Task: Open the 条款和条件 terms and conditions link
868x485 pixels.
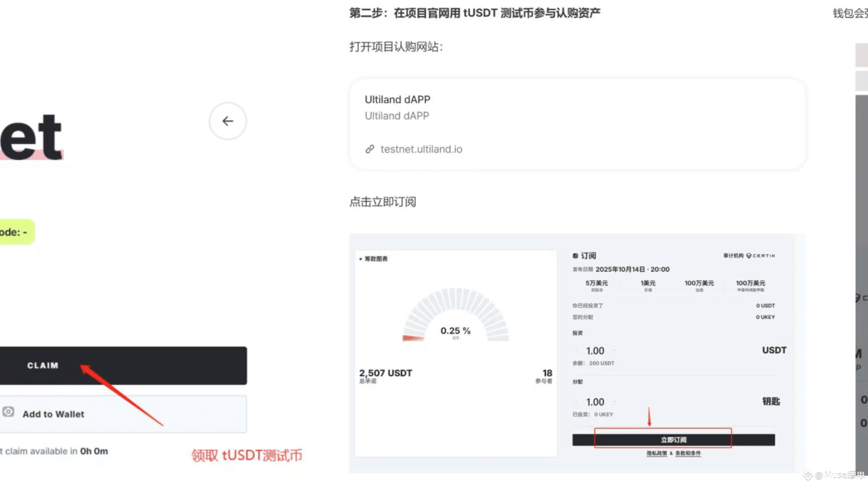Action: click(x=688, y=453)
